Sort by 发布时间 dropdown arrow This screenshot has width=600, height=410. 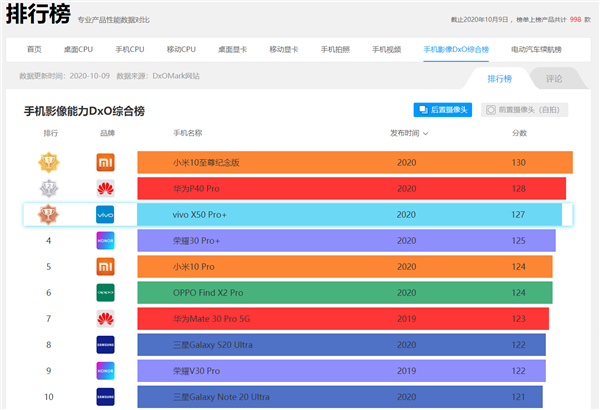tap(426, 133)
